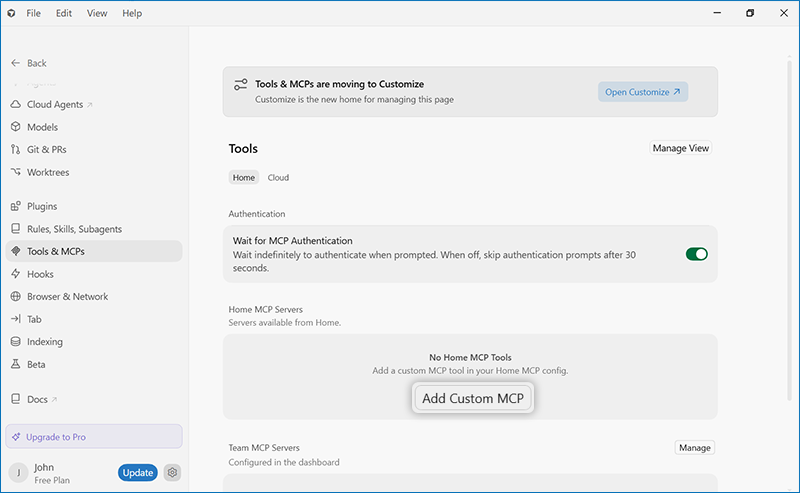Click the Hooks lightning icon
The width and height of the screenshot is (800, 493).
point(16,274)
